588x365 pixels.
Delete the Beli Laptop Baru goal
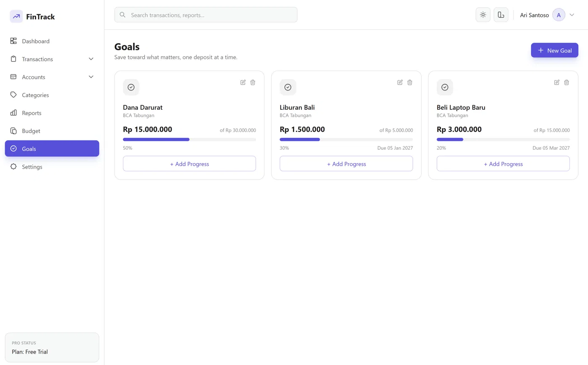coord(567,82)
